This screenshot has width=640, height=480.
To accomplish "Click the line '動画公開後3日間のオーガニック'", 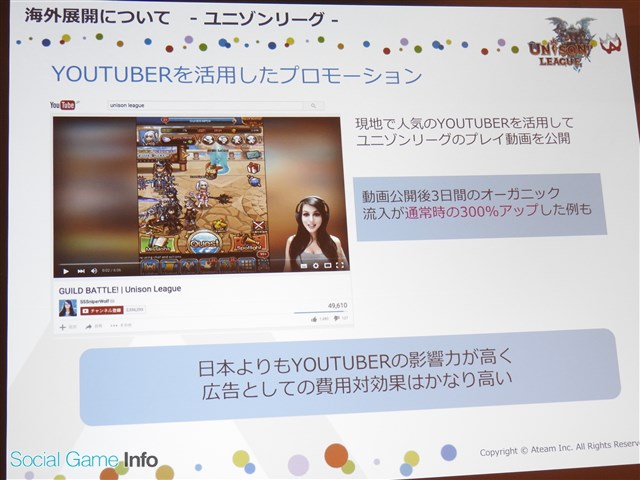I will click(x=461, y=194).
